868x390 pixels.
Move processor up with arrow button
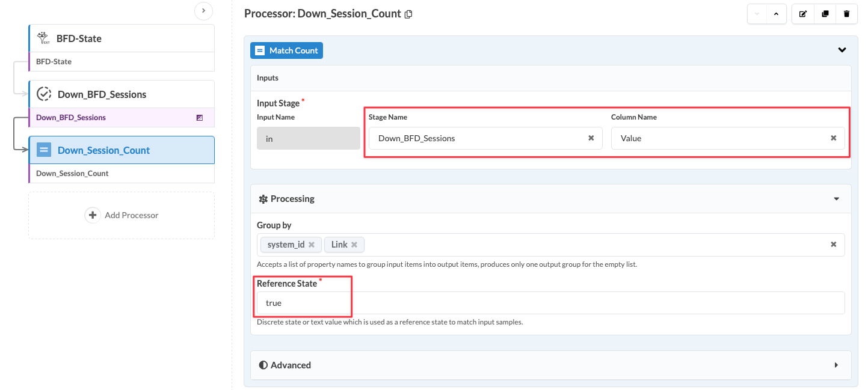pyautogui.click(x=776, y=14)
